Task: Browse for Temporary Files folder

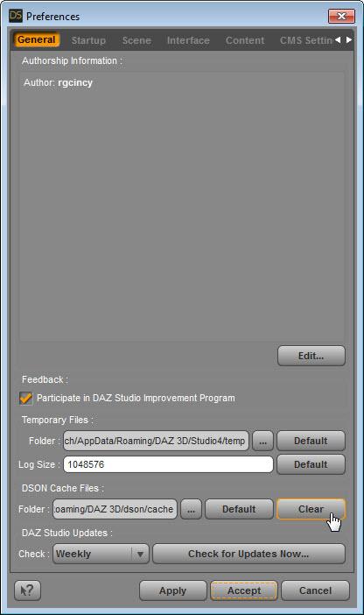Action: pyautogui.click(x=262, y=441)
